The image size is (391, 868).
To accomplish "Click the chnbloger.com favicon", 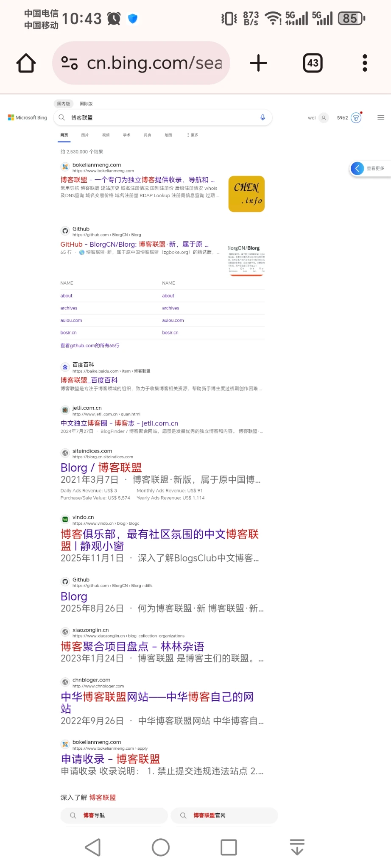I will point(65,682).
